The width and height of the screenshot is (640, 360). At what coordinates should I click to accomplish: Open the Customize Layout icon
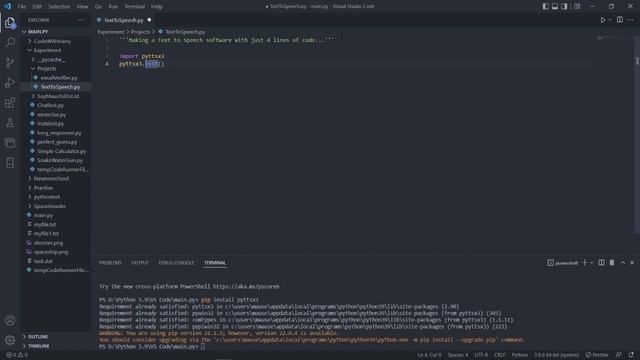577,7
